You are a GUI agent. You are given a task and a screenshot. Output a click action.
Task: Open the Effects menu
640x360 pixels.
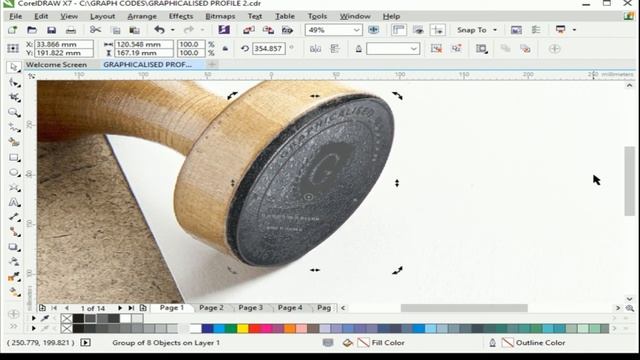click(181, 16)
